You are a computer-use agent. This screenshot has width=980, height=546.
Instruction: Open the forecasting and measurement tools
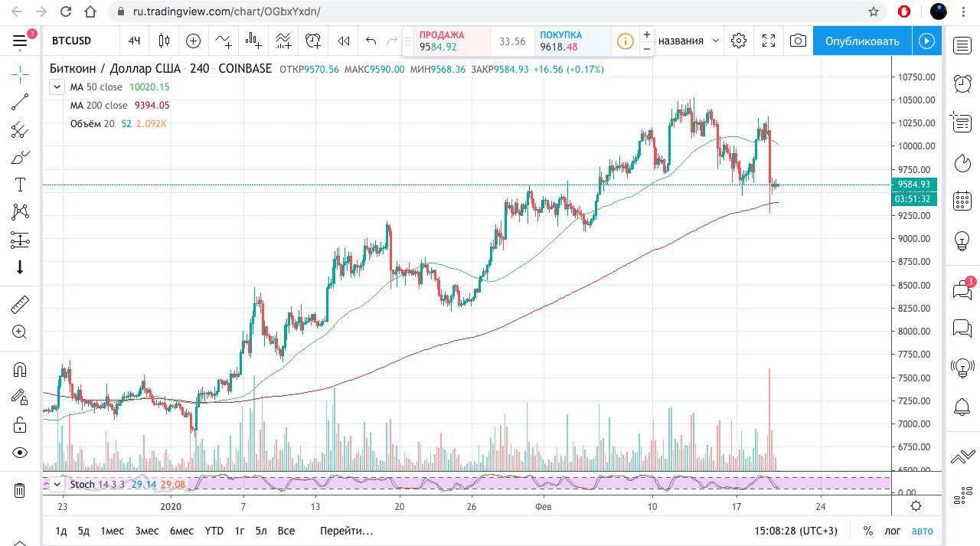(x=20, y=240)
